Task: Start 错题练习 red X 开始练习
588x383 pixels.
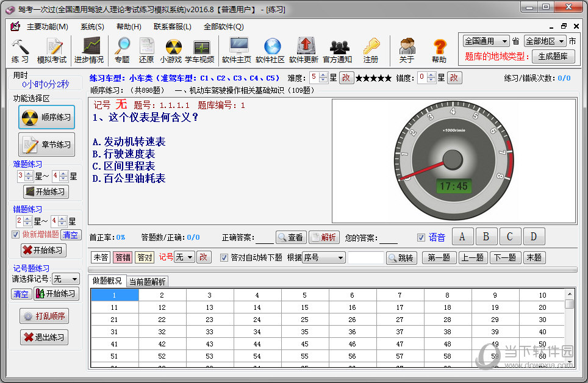Action: click(43, 250)
